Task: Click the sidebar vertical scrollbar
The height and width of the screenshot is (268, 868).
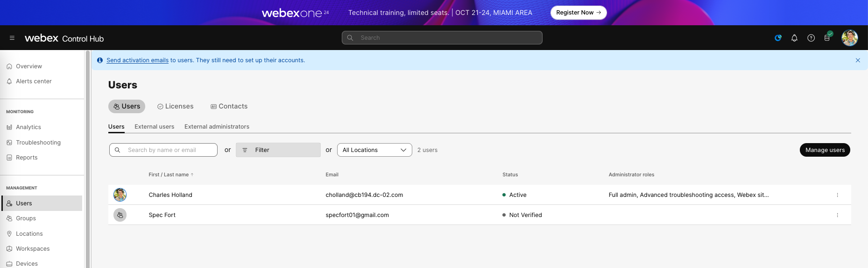Action: [x=87, y=159]
